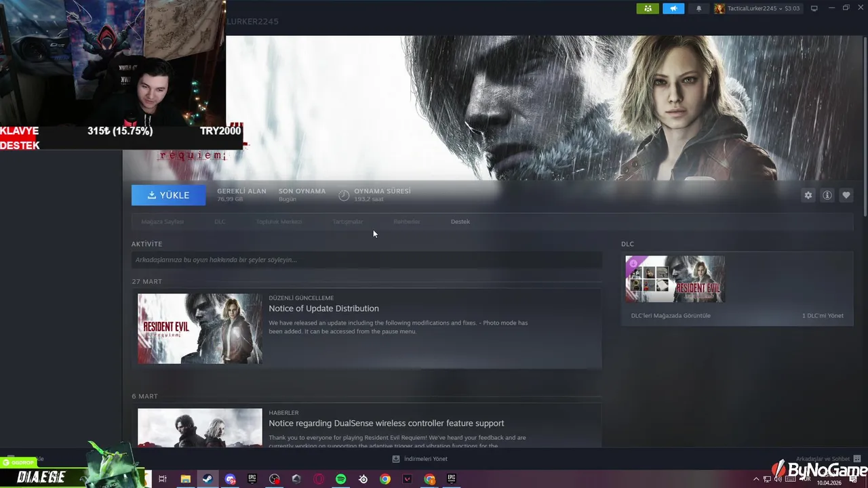The width and height of the screenshot is (868, 488).
Task: Open first Epic Games taskbar icon
Action: (x=252, y=479)
